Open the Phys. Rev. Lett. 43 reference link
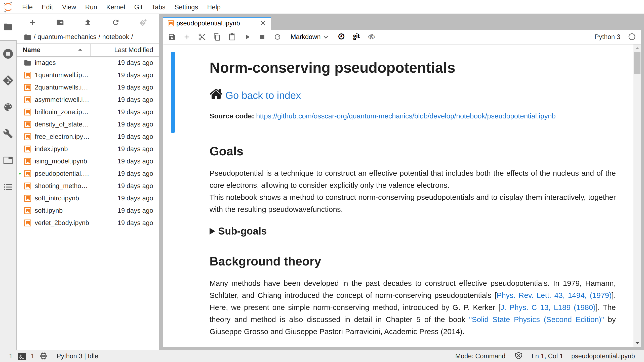This screenshot has width=644, height=362. (554, 295)
